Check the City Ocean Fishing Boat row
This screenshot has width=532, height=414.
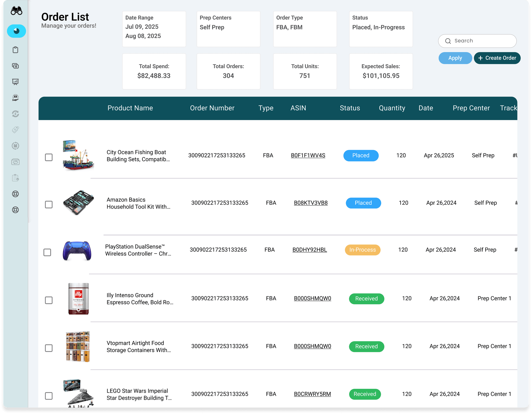[49, 157]
